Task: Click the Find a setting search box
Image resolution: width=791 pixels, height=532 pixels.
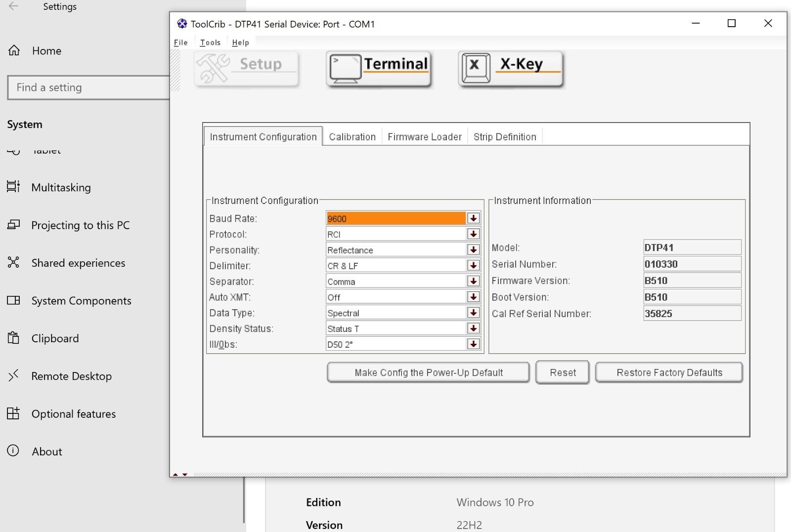Action: (89, 87)
